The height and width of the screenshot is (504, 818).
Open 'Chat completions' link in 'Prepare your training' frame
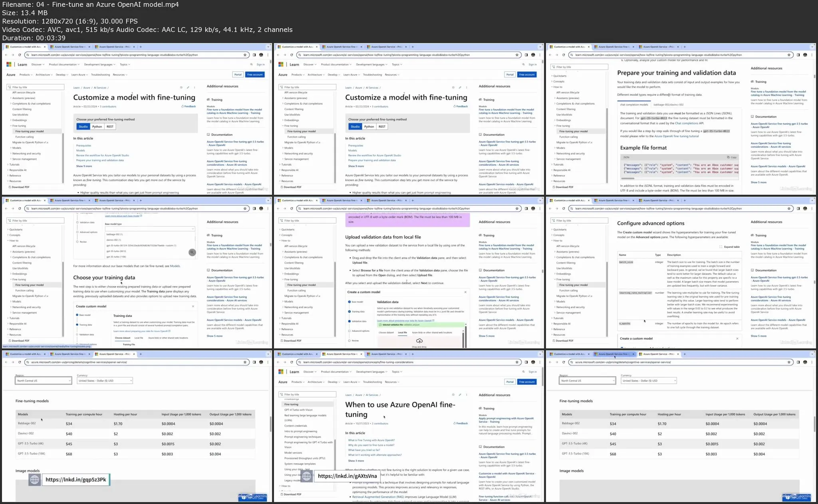(x=687, y=123)
